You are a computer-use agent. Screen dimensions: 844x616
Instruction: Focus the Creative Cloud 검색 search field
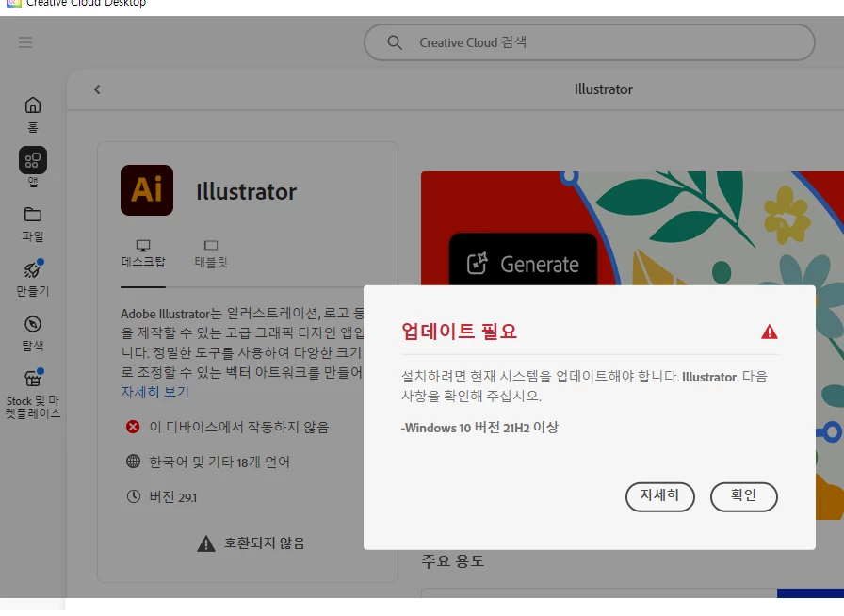coord(590,42)
